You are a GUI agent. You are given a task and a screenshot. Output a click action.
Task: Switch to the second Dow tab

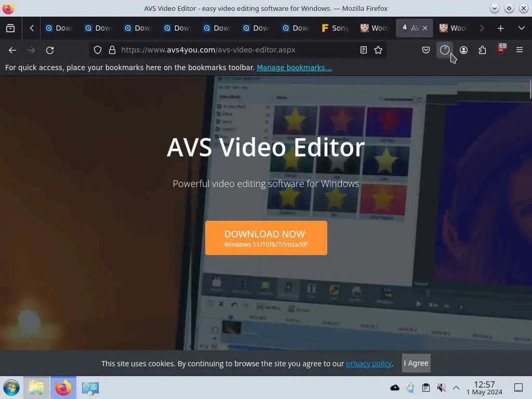(99, 28)
